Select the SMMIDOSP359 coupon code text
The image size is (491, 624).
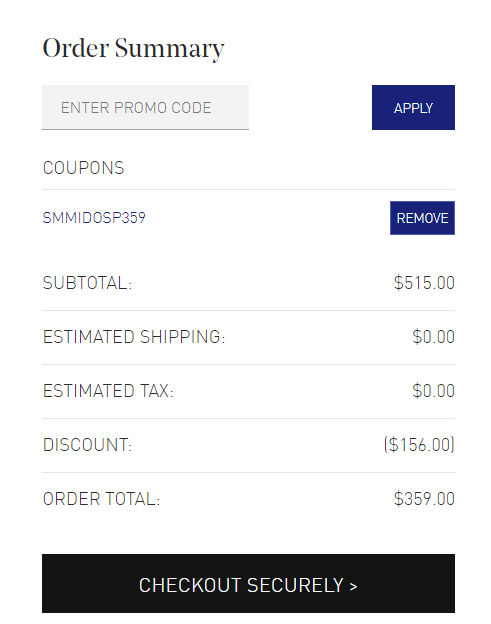pos(94,218)
